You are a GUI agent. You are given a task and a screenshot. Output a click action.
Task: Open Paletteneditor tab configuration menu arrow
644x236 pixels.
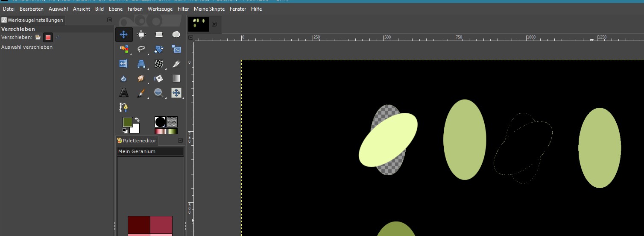pyautogui.click(x=180, y=141)
